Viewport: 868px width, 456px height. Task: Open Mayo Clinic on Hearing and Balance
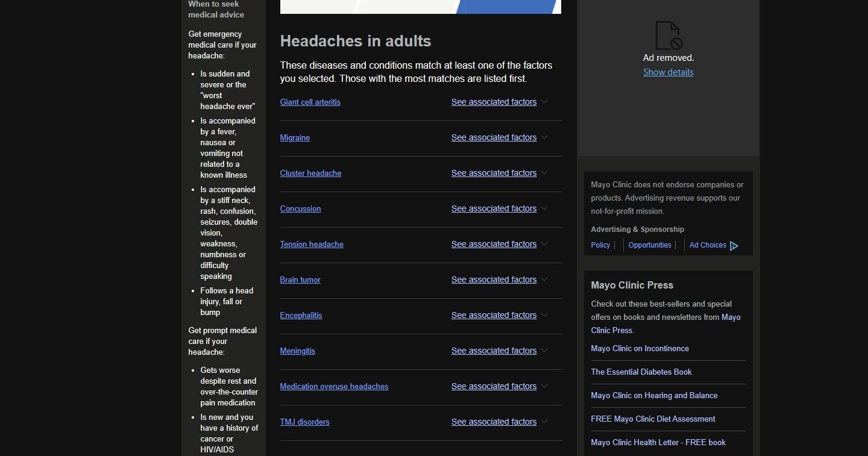click(654, 395)
